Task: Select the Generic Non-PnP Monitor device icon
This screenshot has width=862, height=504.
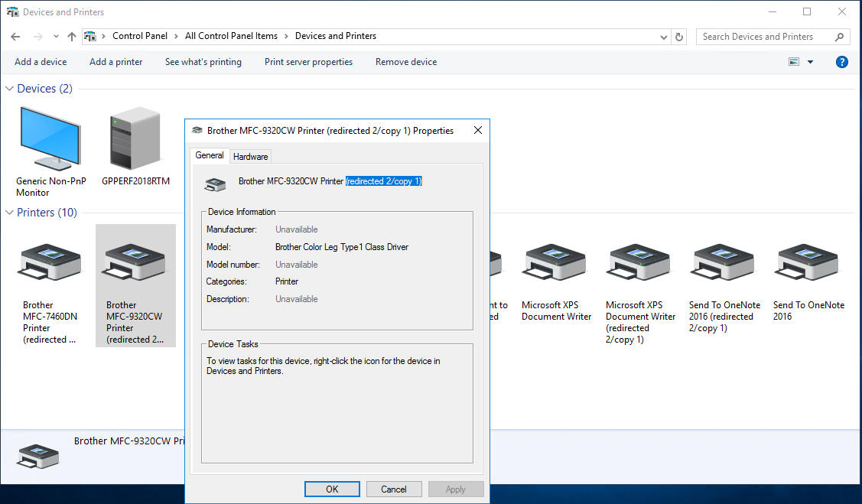Action: [x=50, y=139]
